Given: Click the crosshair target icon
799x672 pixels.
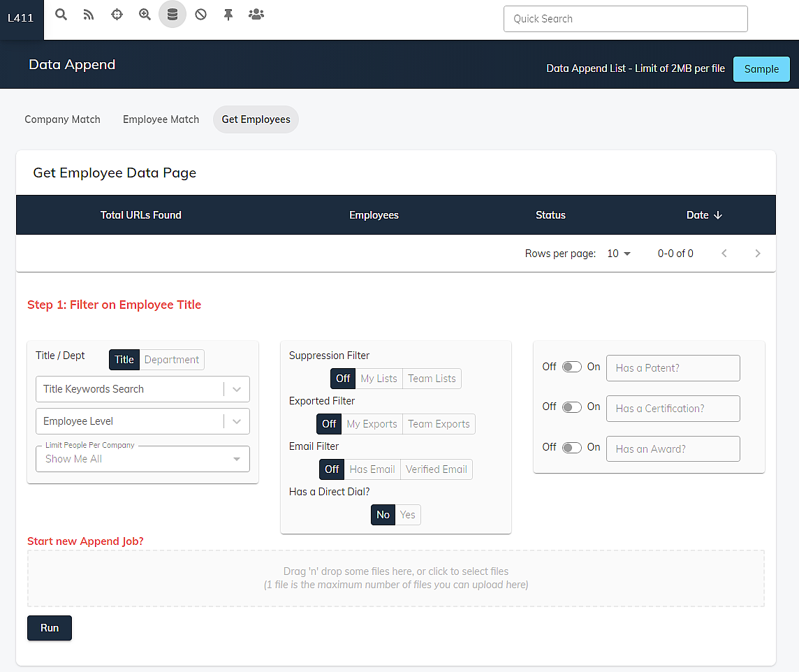Looking at the screenshot, I should [117, 14].
